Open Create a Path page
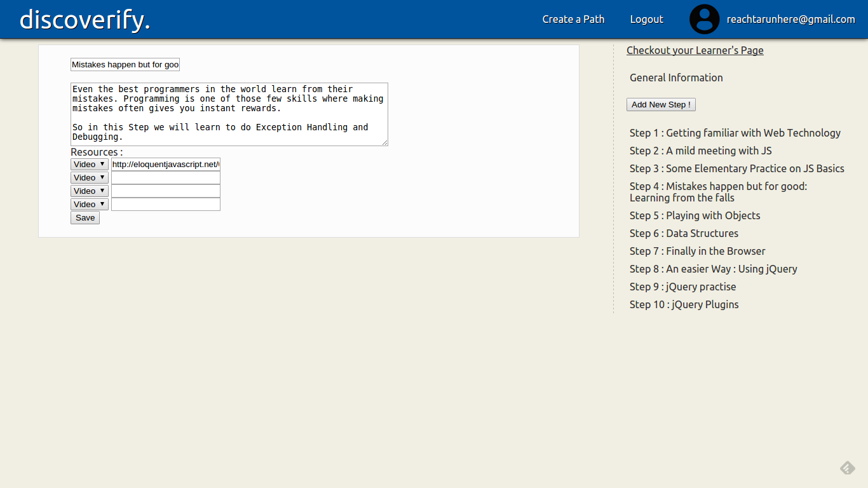 click(x=573, y=19)
